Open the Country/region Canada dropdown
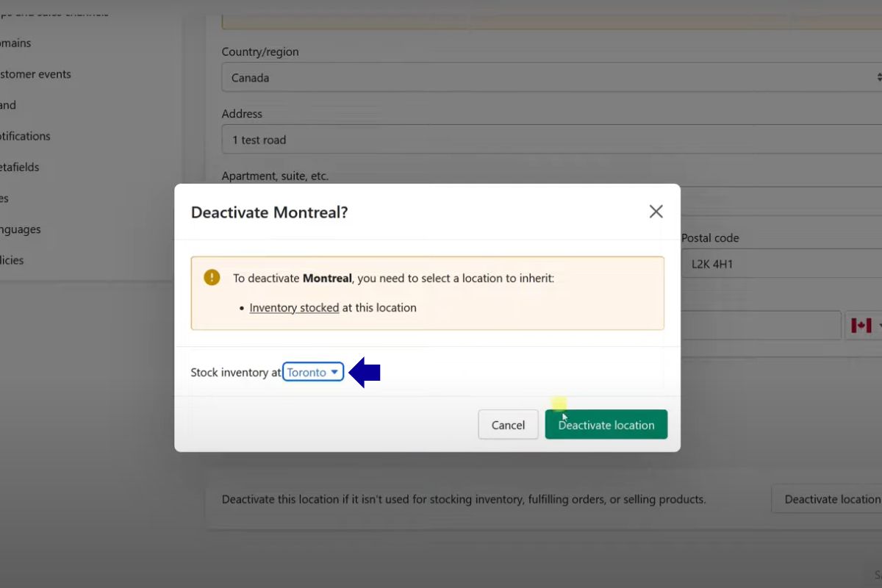The image size is (882, 588). (x=551, y=77)
